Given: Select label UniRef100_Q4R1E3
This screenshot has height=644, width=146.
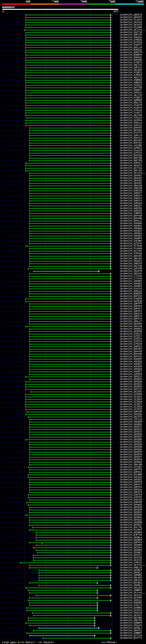Looking at the screenshot, I should pyautogui.click(x=131, y=347).
